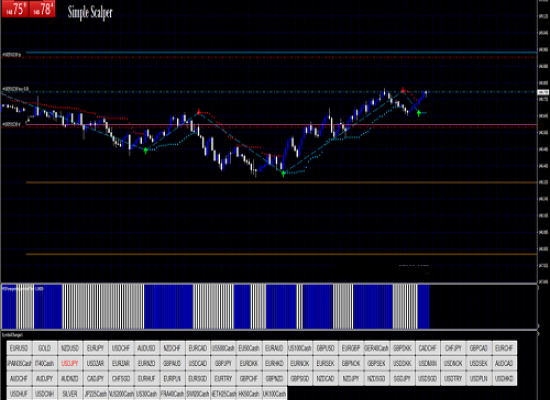Screen dimensions: 550x400
Task: Click the red sell arrow at the middle swing high
Action: tap(199, 112)
